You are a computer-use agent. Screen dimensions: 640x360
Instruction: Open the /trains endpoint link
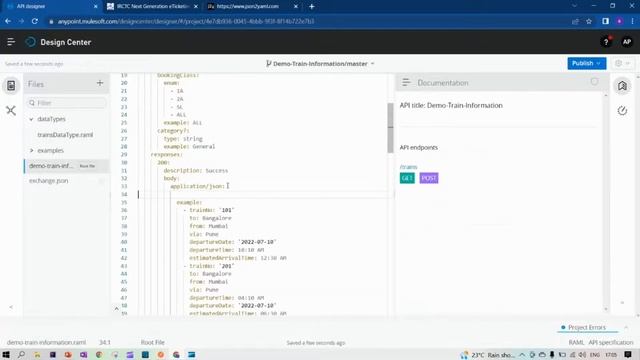[408, 167]
